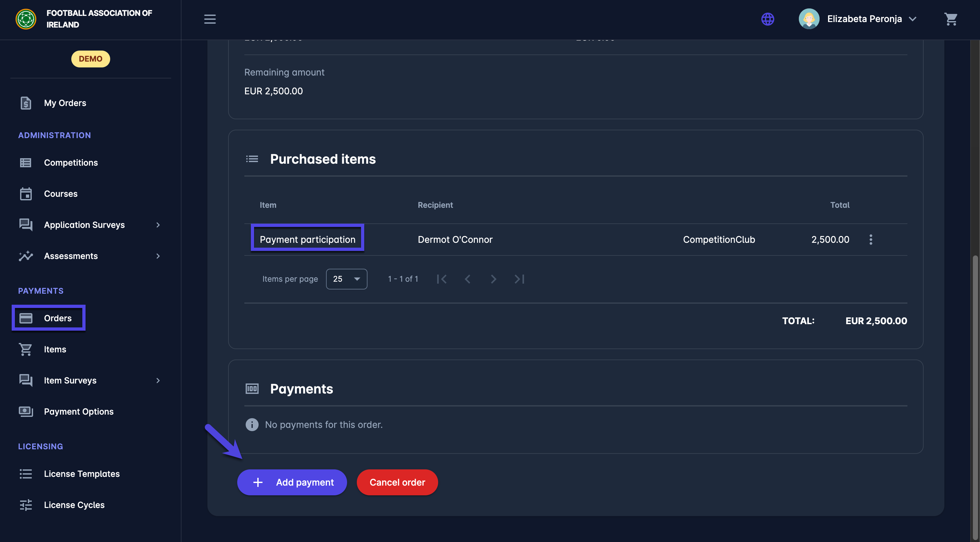Image resolution: width=980 pixels, height=542 pixels.
Task: Expand the Item Surveys submenu
Action: pyautogui.click(x=158, y=381)
